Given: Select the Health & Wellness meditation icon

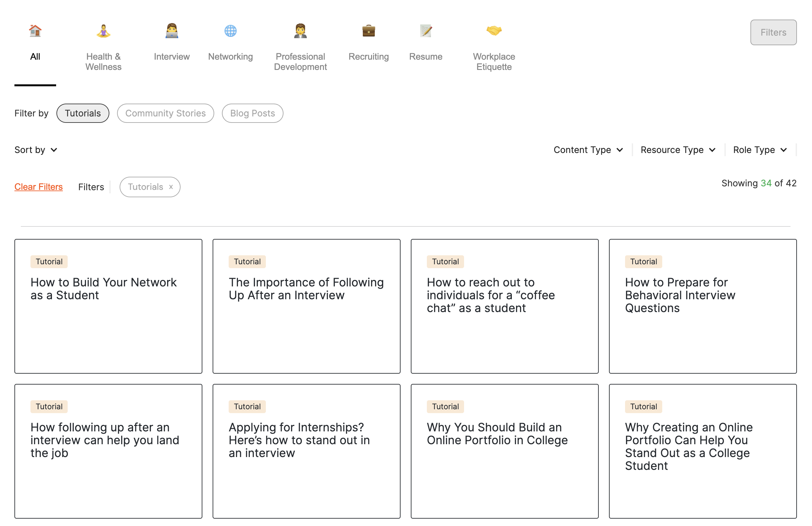Looking at the screenshot, I should [x=103, y=31].
